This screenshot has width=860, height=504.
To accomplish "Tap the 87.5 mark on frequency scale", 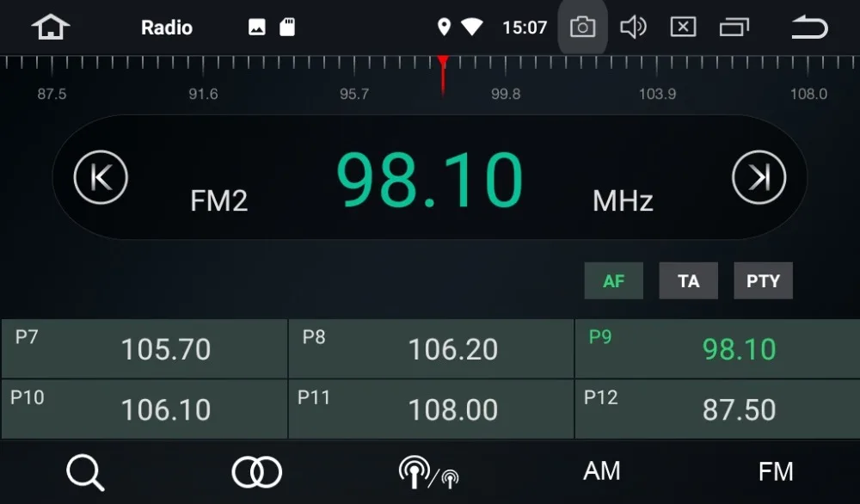I will [52, 94].
